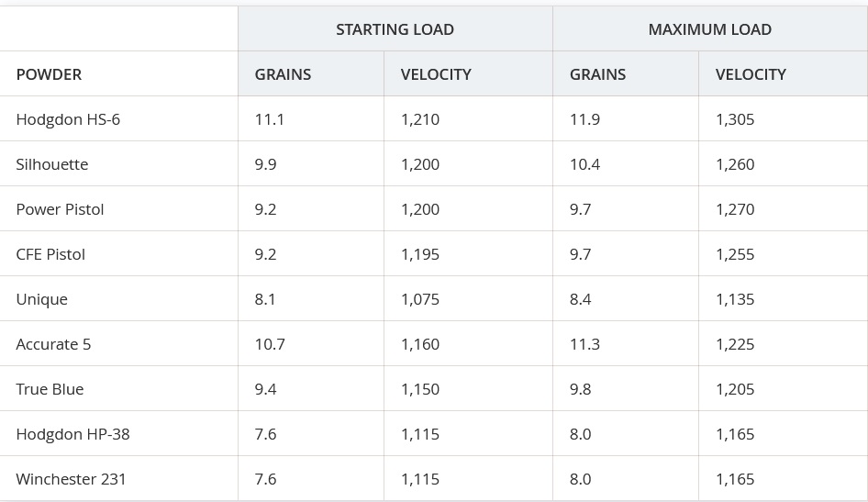
Task: Click the Accurate 5 powder name
Action: pyautogui.click(x=53, y=344)
